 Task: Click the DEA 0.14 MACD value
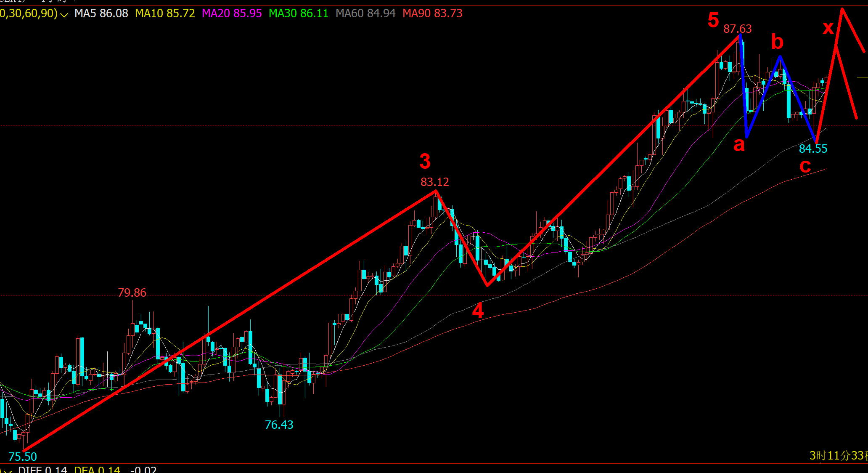click(x=97, y=469)
